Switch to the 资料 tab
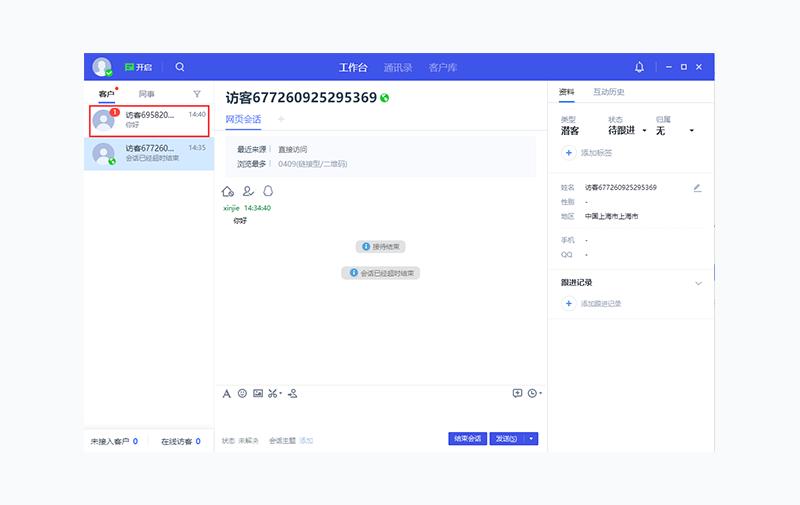Screen dimensions: 800x505 pyautogui.click(x=566, y=92)
